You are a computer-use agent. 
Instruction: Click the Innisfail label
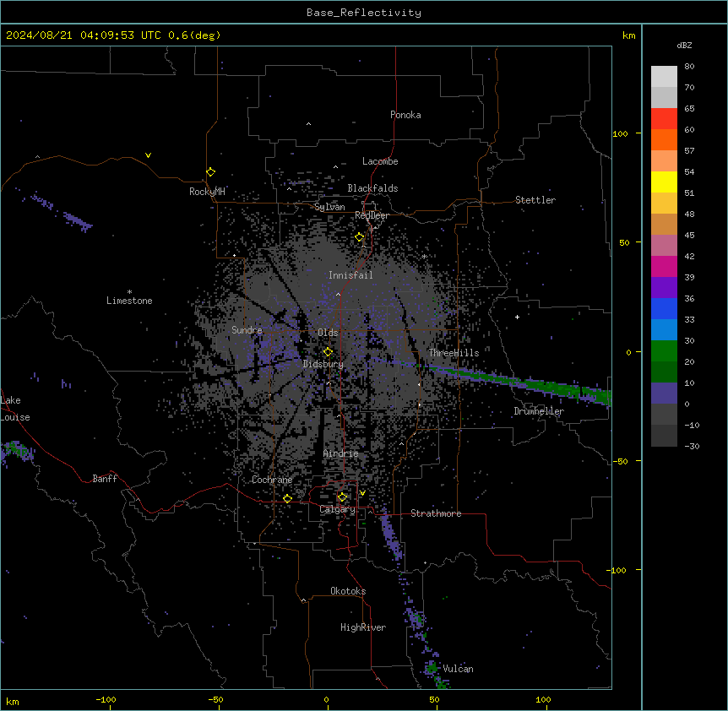[350, 275]
